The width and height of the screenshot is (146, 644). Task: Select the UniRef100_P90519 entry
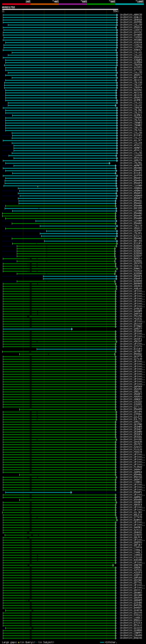pyautogui.click(x=131, y=271)
